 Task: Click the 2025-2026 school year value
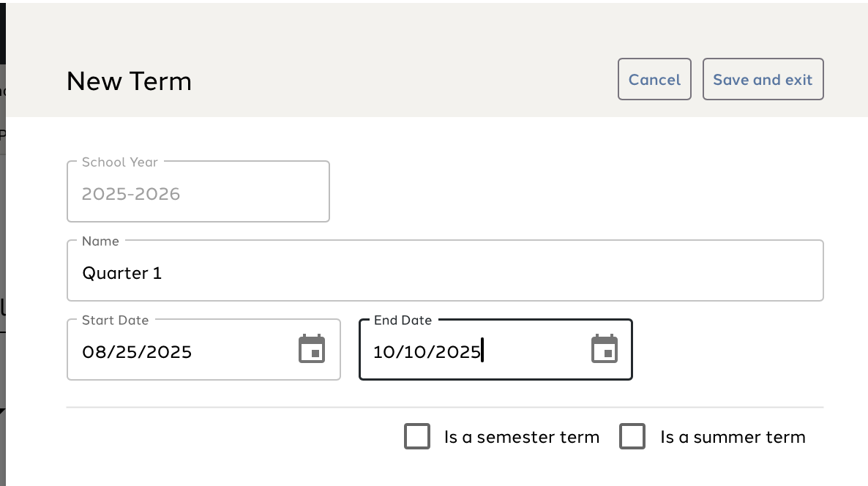(x=131, y=194)
